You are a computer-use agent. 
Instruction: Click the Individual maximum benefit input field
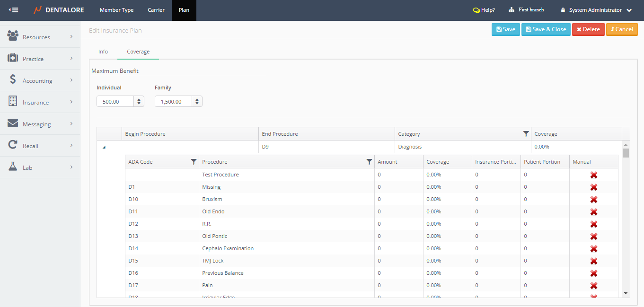[x=115, y=101]
